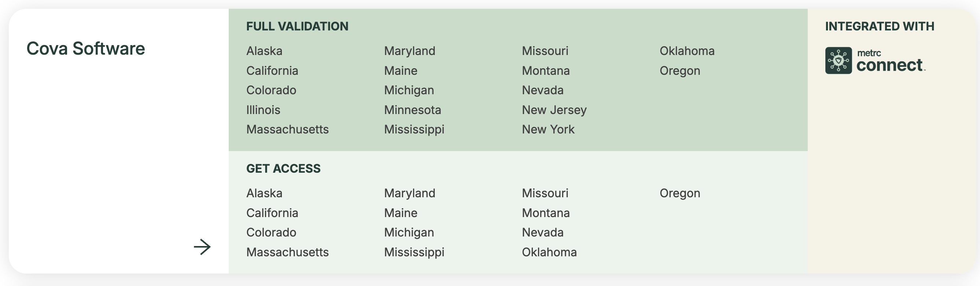This screenshot has height=286, width=980.
Task: Click the right arrow icon under Cova Software
Action: (202, 247)
